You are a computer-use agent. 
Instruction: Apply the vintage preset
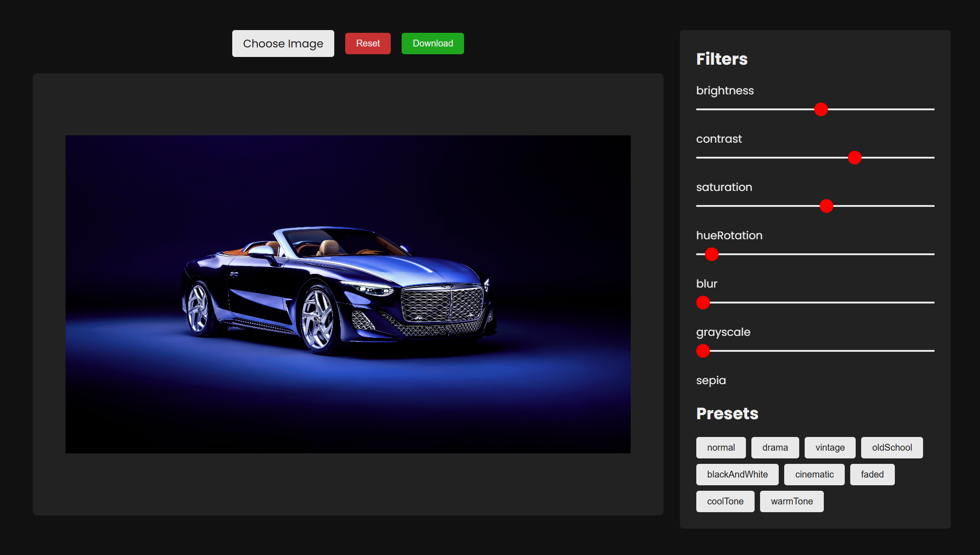pos(830,447)
